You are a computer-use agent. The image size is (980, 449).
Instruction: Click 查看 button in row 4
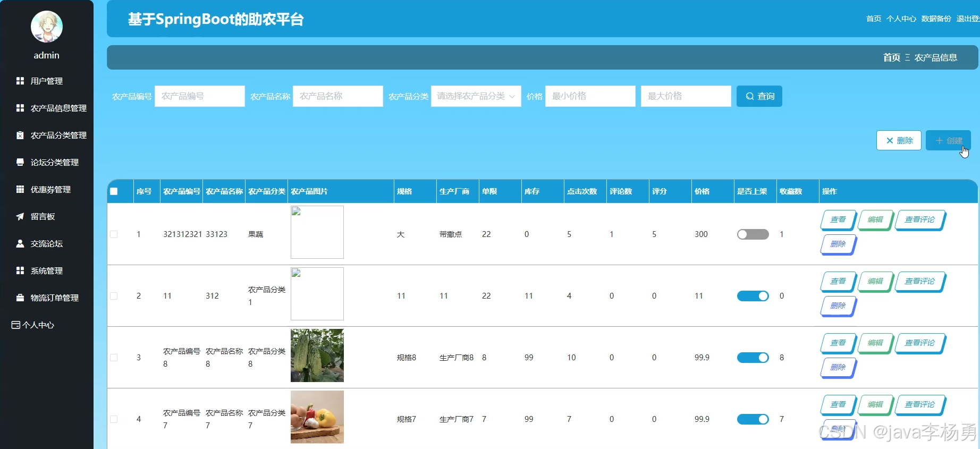[838, 404]
